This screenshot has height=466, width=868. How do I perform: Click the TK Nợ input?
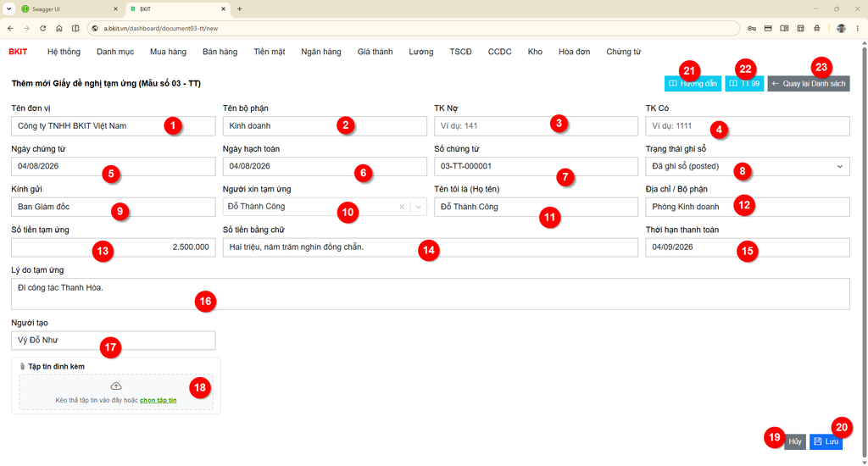(x=536, y=125)
